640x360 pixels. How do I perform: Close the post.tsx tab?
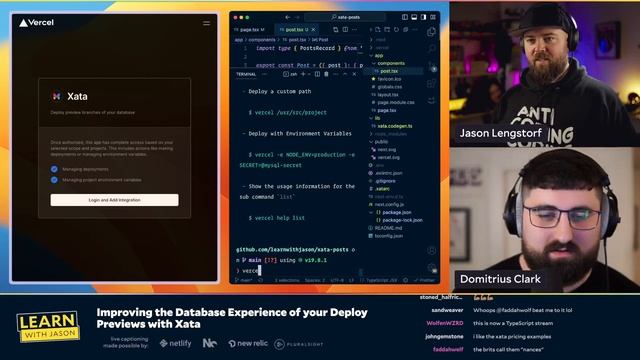pos(313,30)
